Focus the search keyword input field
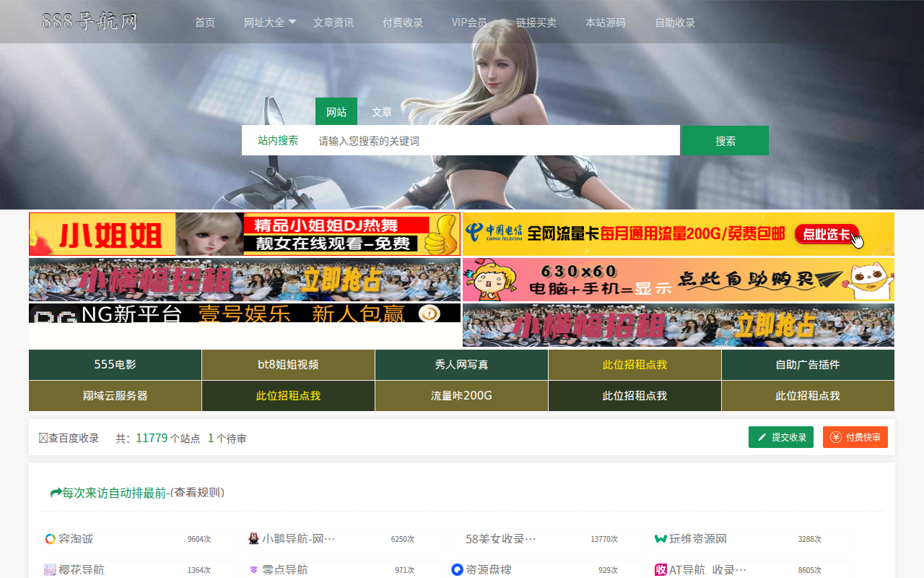Viewport: 924px width, 578px height. coord(495,140)
